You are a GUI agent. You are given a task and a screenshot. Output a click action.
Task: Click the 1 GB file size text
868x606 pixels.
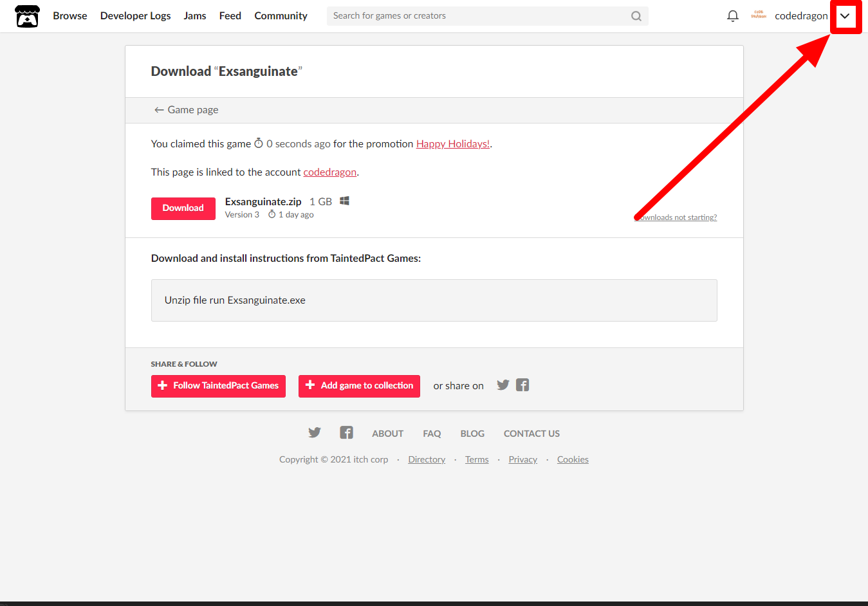(x=320, y=202)
